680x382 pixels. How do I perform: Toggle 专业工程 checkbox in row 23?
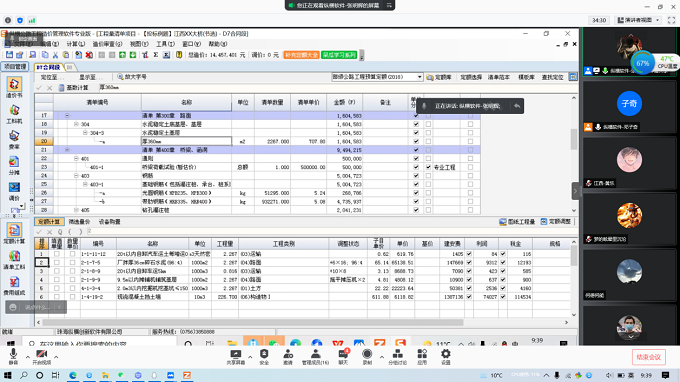(x=428, y=167)
